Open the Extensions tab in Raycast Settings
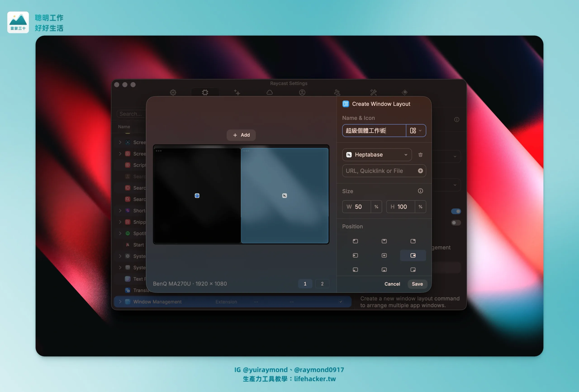The height and width of the screenshot is (392, 579). click(x=205, y=93)
